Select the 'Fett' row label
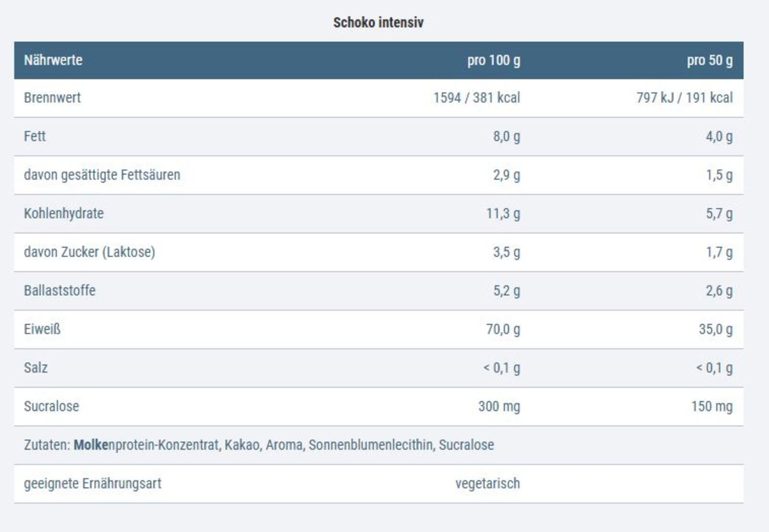Image resolution: width=769 pixels, height=532 pixels. [35, 136]
